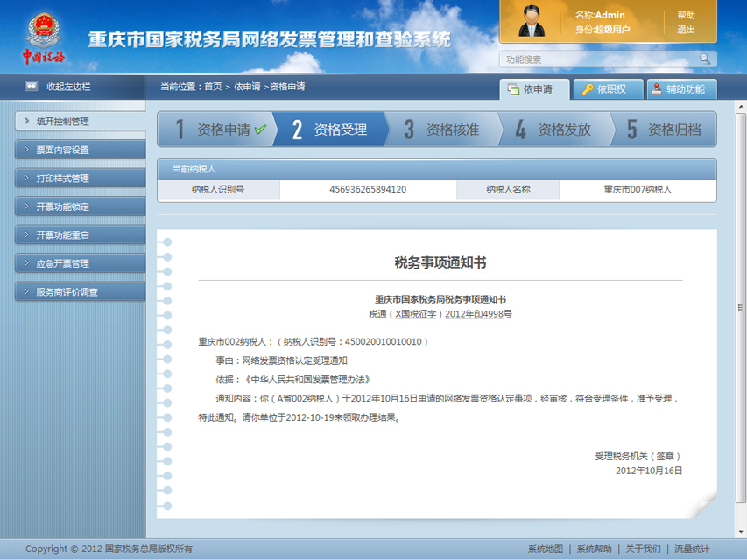This screenshot has height=560, width=747.
Task: Go to step 1 资格申请
Action: tap(217, 129)
